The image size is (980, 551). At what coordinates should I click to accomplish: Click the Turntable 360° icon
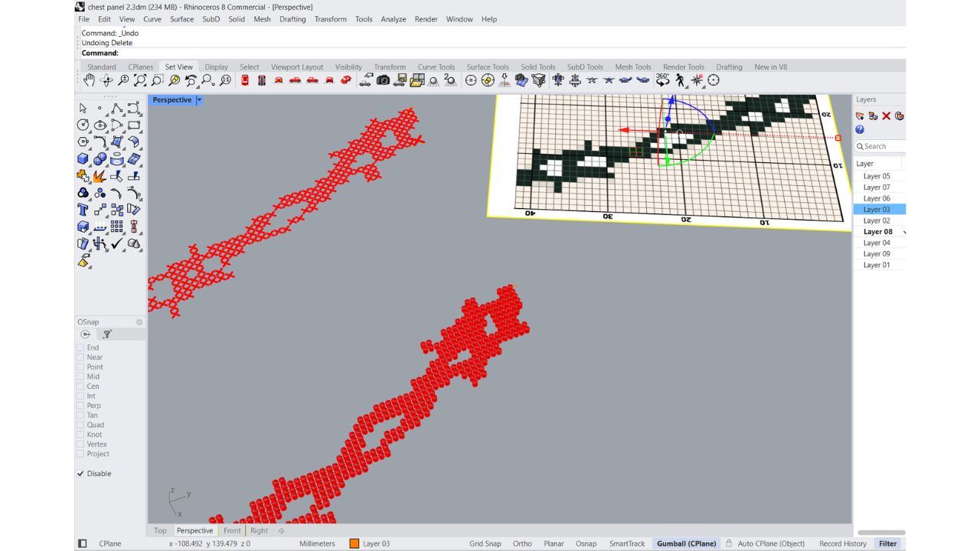pos(663,80)
